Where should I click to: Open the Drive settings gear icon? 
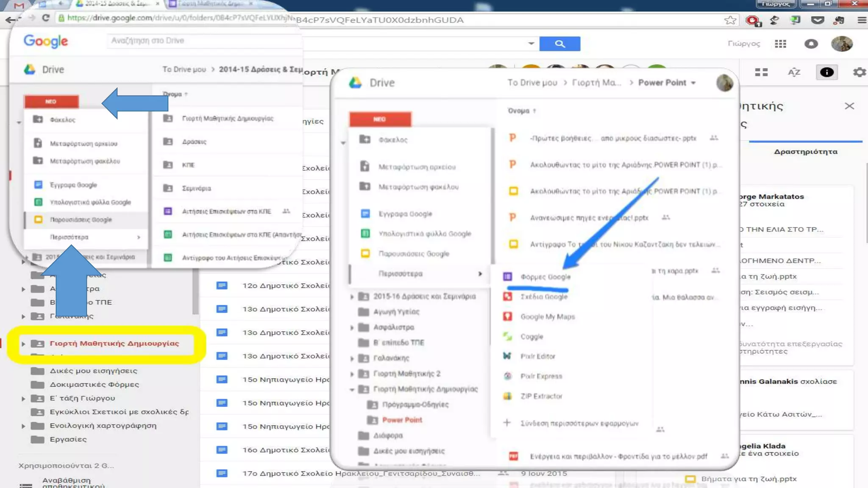coord(859,72)
